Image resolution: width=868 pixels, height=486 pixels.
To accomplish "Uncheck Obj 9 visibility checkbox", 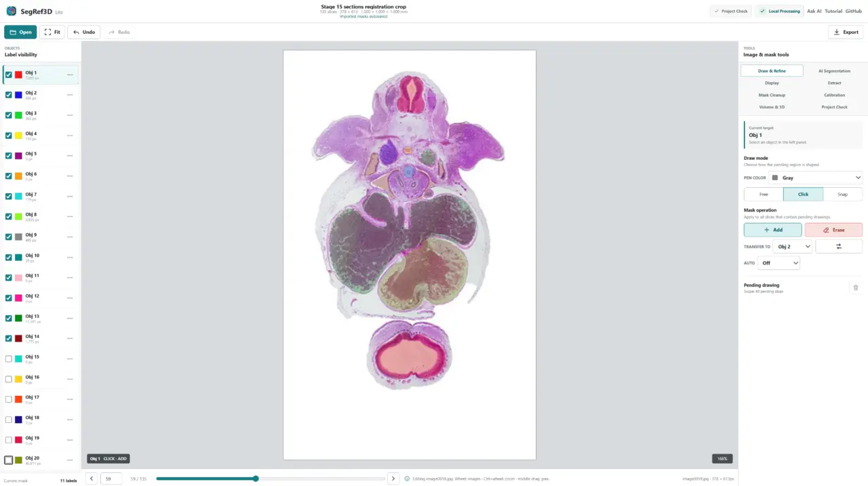I will pyautogui.click(x=9, y=237).
